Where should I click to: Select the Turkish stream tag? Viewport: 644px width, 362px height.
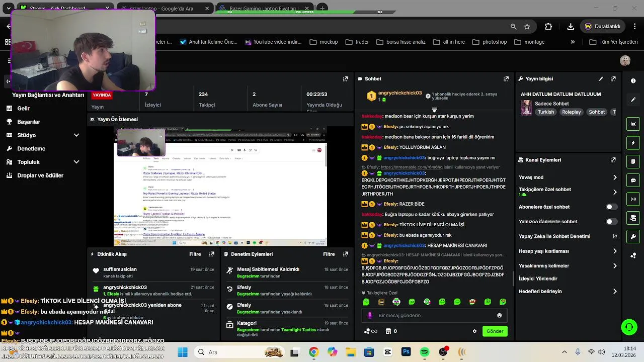click(x=545, y=112)
